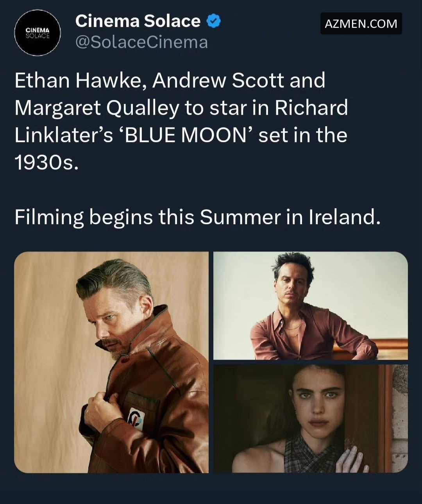This screenshot has width=422, height=504.
Task: Click the name "Margaret Qualley" in the post
Action: [96, 108]
